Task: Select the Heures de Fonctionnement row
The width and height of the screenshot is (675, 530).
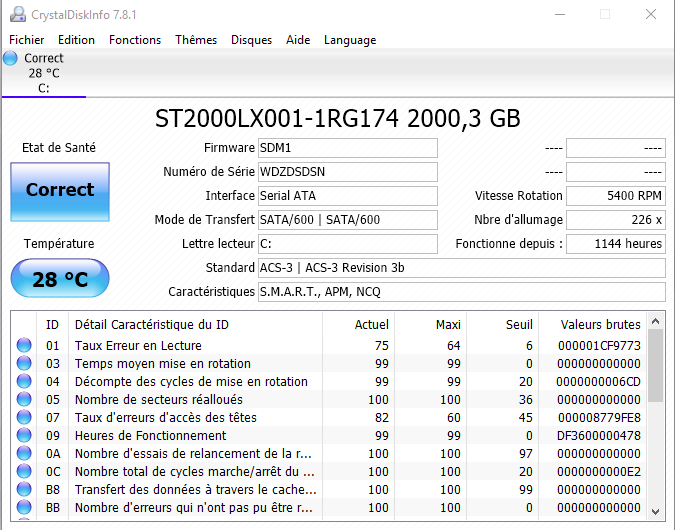Action: (x=329, y=435)
